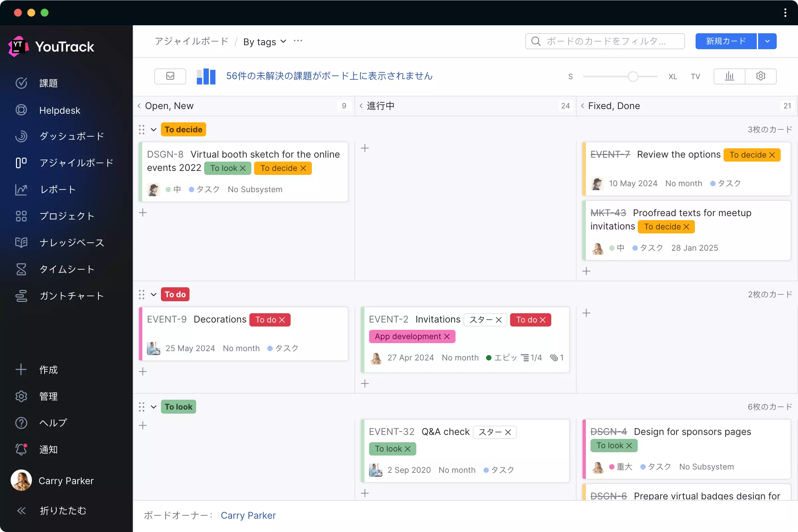Click the タイムシート sidebar icon
Viewport: 798px width, 532px height.
click(x=21, y=269)
